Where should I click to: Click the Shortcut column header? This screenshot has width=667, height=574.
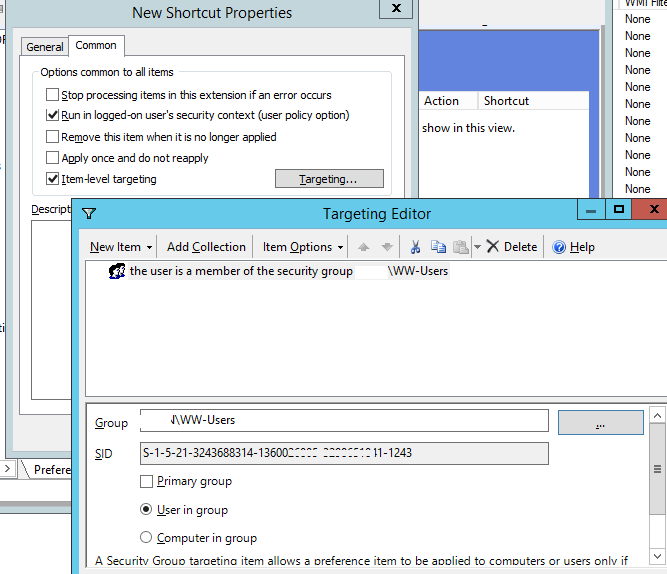[x=533, y=101]
